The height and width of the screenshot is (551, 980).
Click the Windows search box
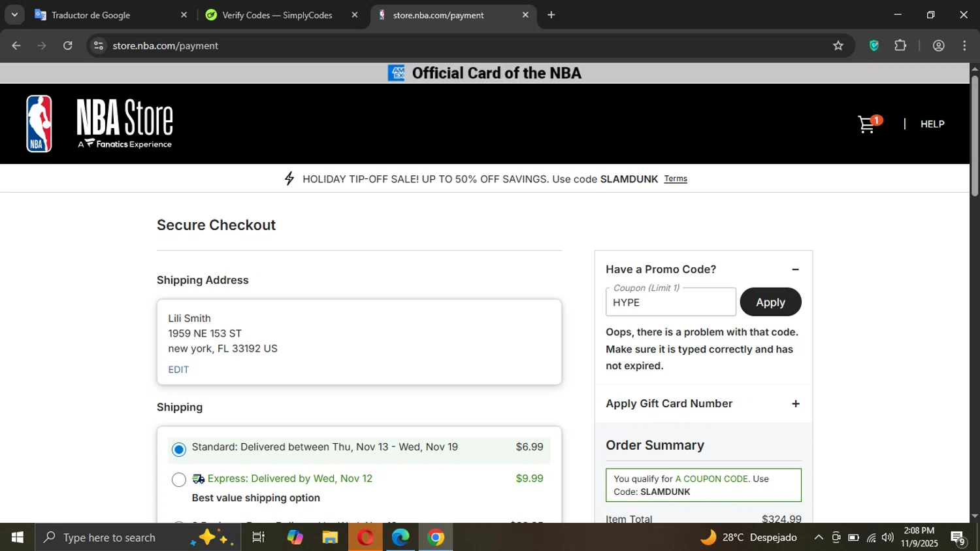[137, 537]
